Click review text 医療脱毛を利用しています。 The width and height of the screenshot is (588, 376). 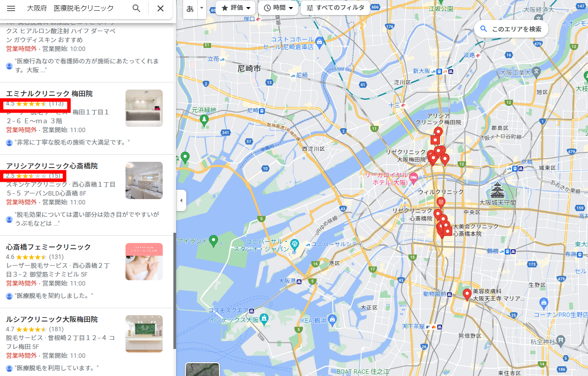point(56,368)
